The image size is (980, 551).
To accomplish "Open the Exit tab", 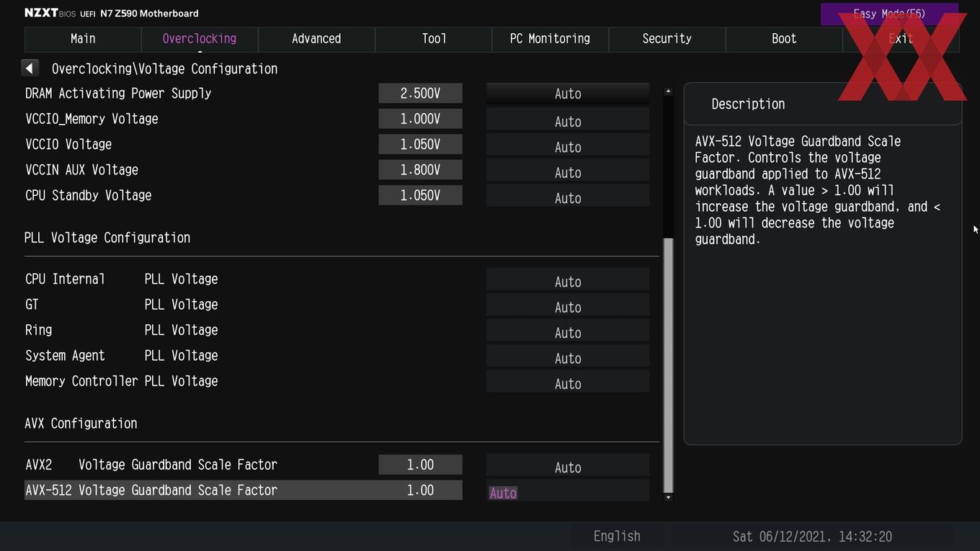I will [901, 39].
